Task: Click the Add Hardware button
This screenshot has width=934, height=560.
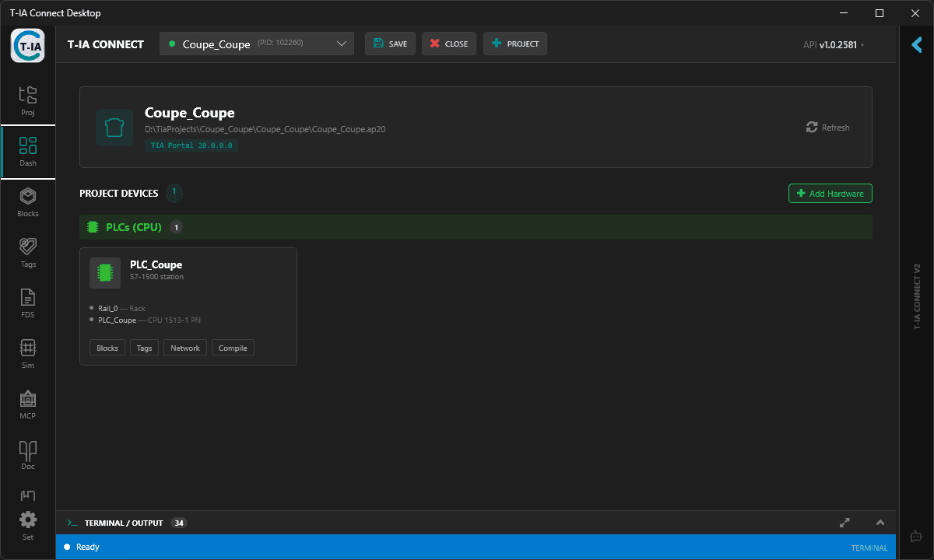Action: [830, 193]
